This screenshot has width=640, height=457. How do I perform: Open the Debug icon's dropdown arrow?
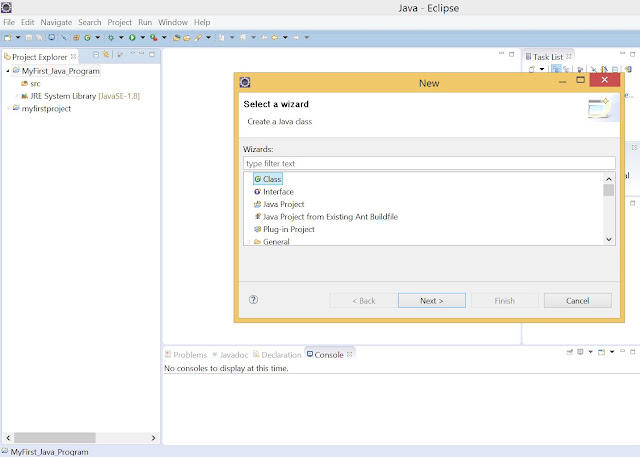pyautogui.click(x=121, y=38)
